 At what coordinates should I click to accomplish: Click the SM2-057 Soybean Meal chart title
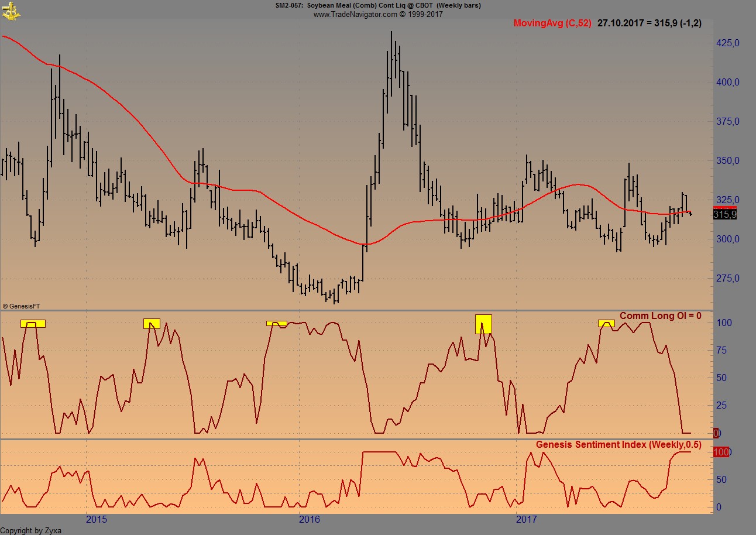point(377,5)
